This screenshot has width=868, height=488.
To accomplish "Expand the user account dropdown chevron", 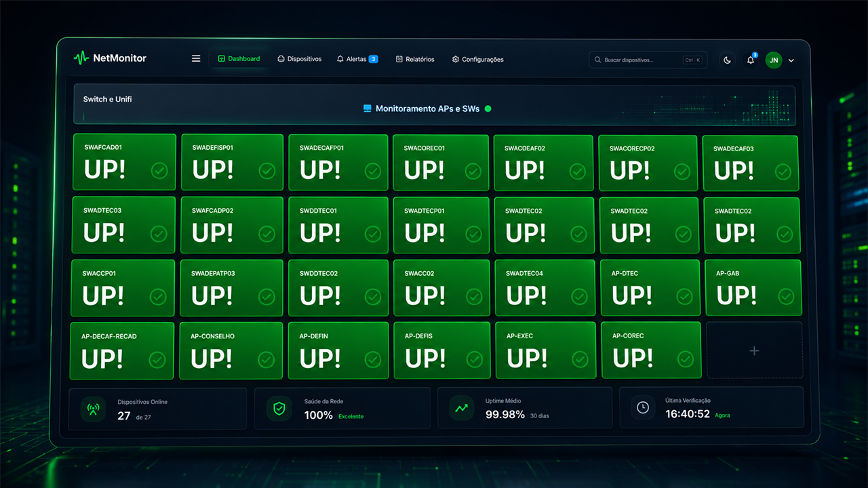I will pos(791,60).
